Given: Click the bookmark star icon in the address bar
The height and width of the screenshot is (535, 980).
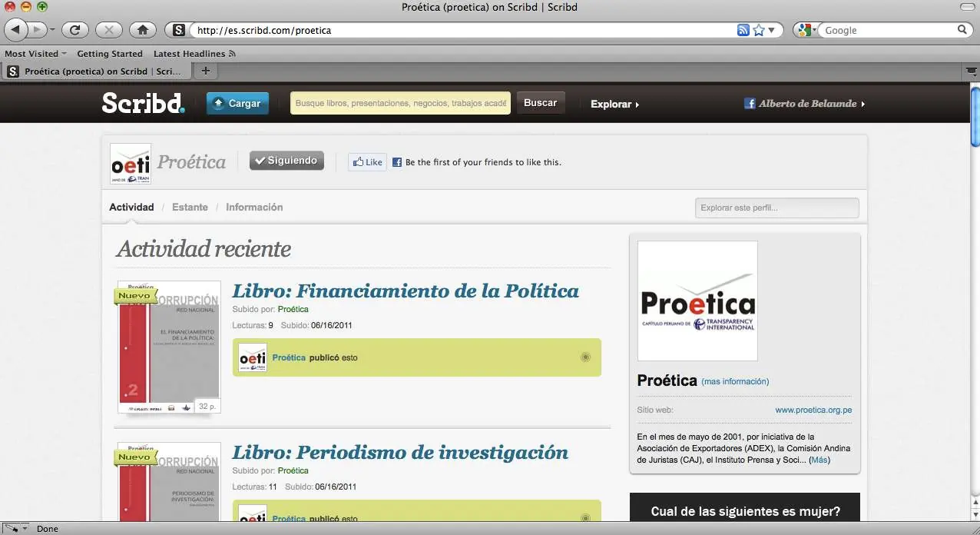Looking at the screenshot, I should 757,29.
